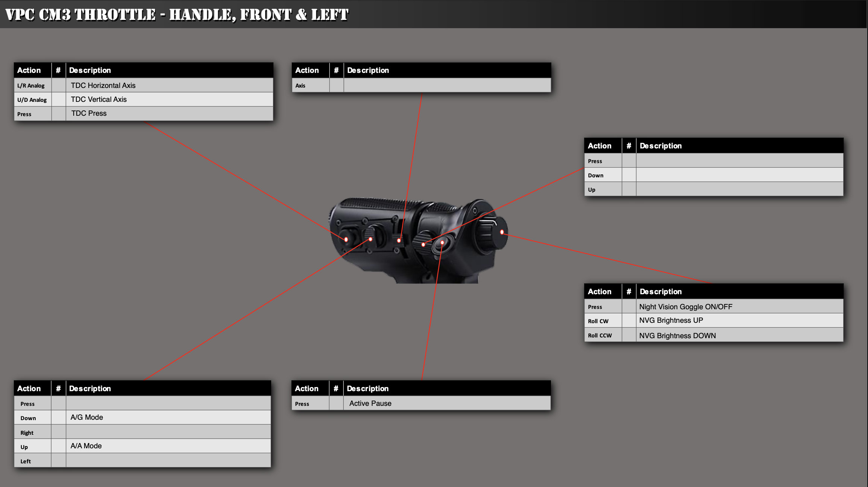Click the red marker on round push button
The image size is (868, 487).
coord(442,243)
